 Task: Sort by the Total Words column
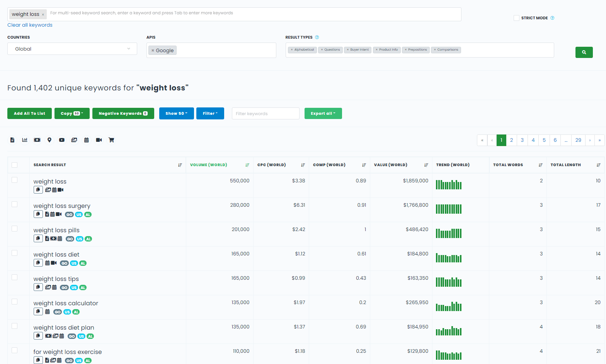point(540,165)
